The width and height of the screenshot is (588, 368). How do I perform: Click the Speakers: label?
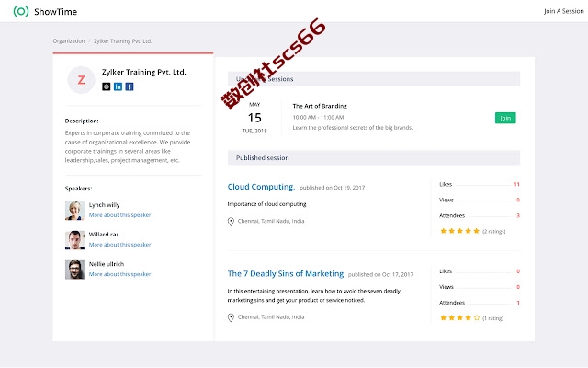[78, 188]
